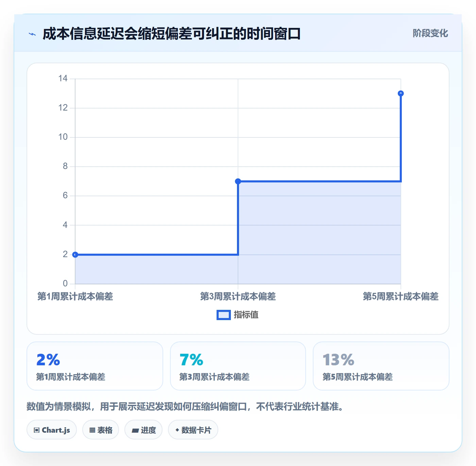The height and width of the screenshot is (466, 476).
Task: Click the y-axis tick label 4
Action: pos(65,225)
